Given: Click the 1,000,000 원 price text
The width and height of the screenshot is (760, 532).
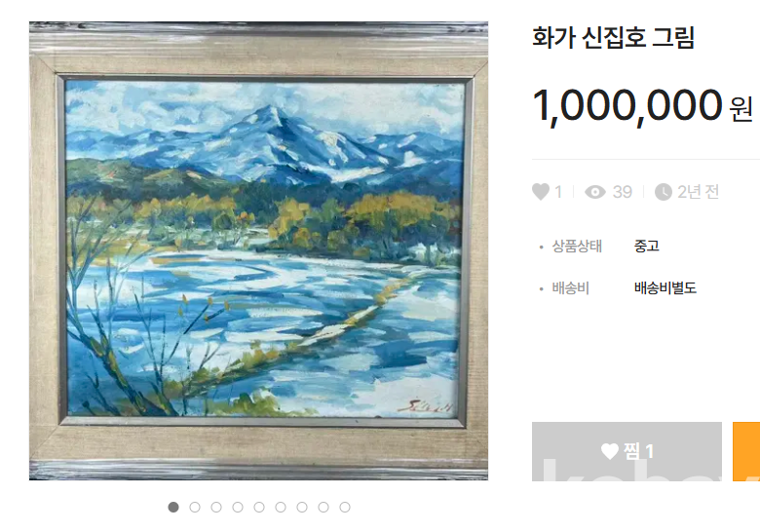Looking at the screenshot, I should click(x=642, y=105).
